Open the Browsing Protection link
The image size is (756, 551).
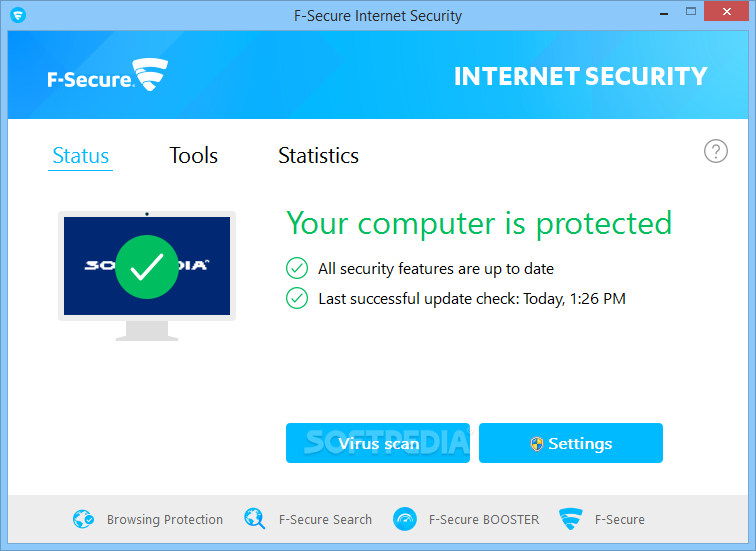point(165,520)
